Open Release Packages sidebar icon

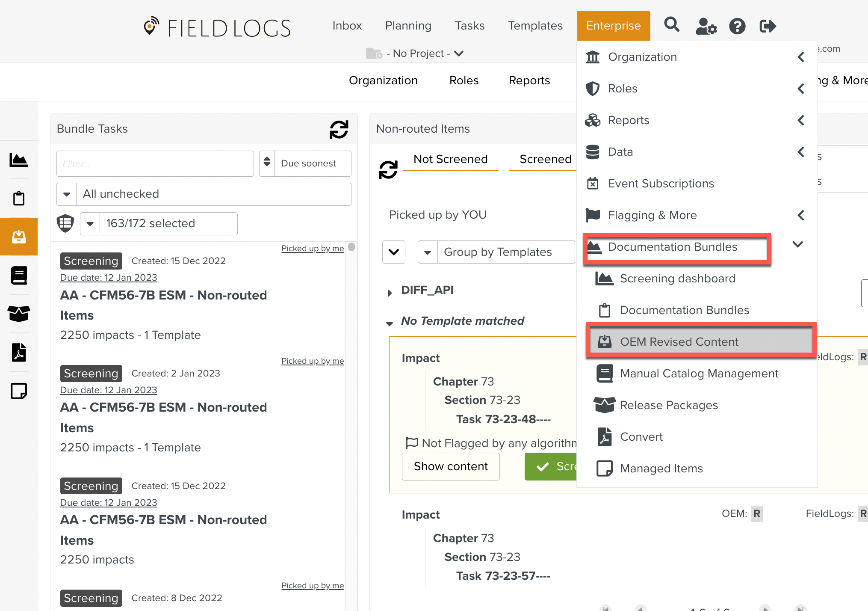[x=19, y=314]
